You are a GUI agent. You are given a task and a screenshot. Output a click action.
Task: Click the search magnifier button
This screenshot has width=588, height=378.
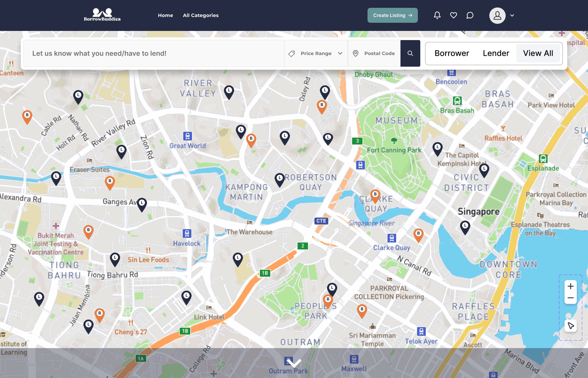coord(410,53)
